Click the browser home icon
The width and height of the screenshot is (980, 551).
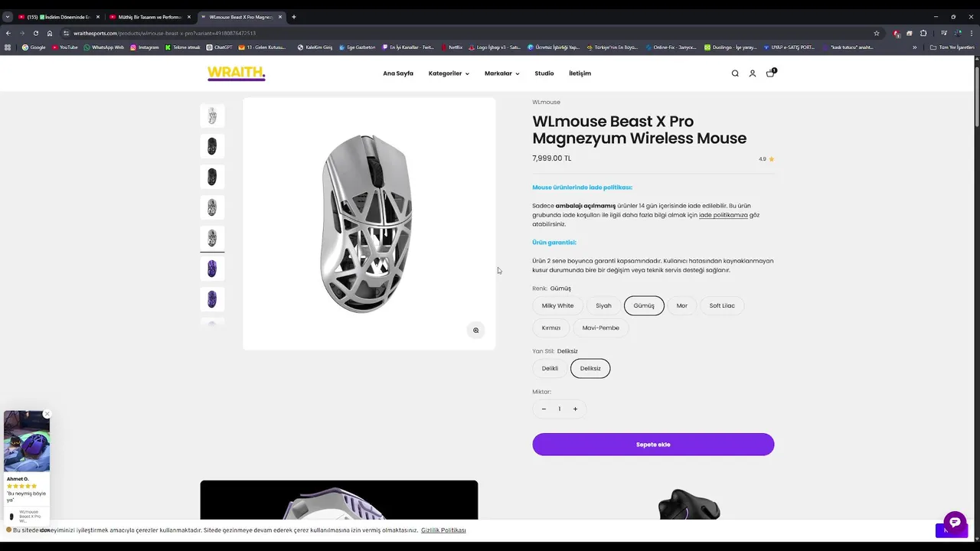[x=50, y=33]
